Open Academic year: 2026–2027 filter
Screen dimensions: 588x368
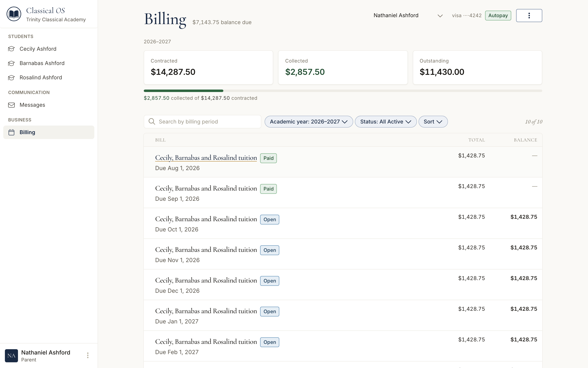(308, 122)
